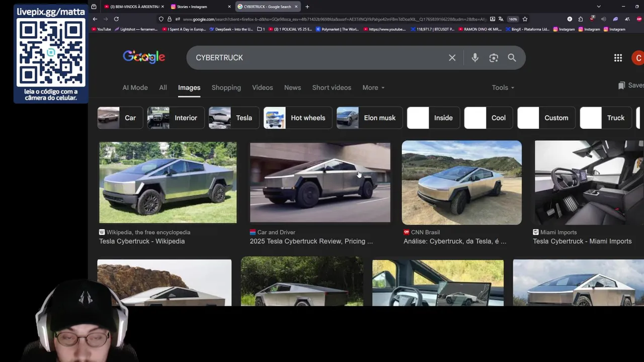Open the BTCUSDT bookmark
This screenshot has height=362, width=644.
pyautogui.click(x=432, y=29)
